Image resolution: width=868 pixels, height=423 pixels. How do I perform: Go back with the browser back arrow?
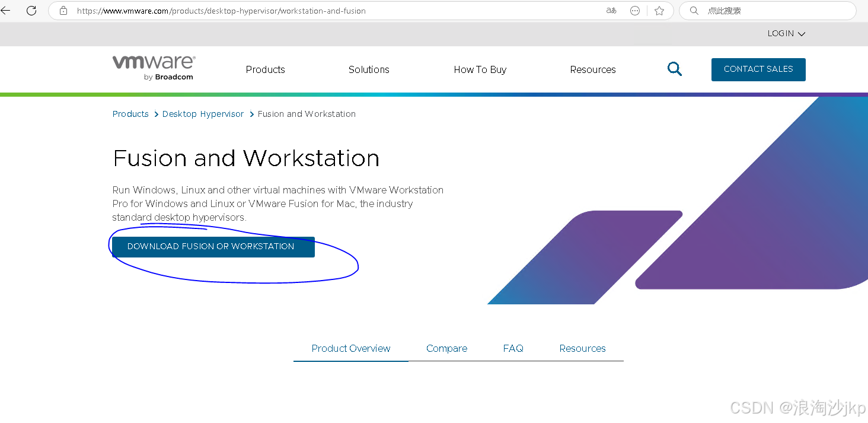coord(5,11)
